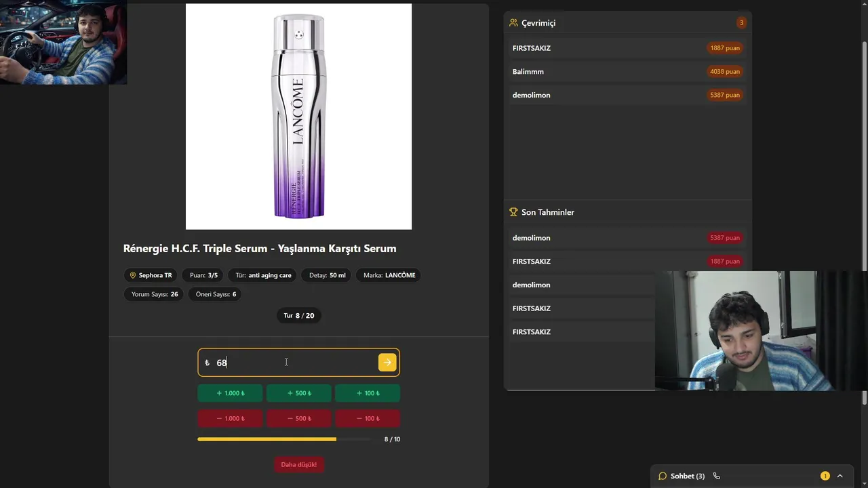Screen dimensions: 868x488
Task: Select FIRSTSAKIZ in the online players list
Action: pos(627,48)
